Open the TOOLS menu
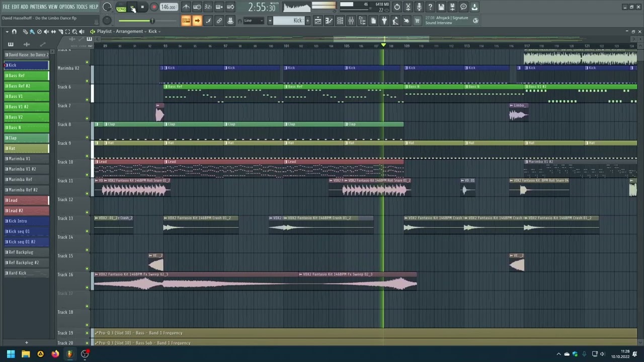 tap(82, 7)
